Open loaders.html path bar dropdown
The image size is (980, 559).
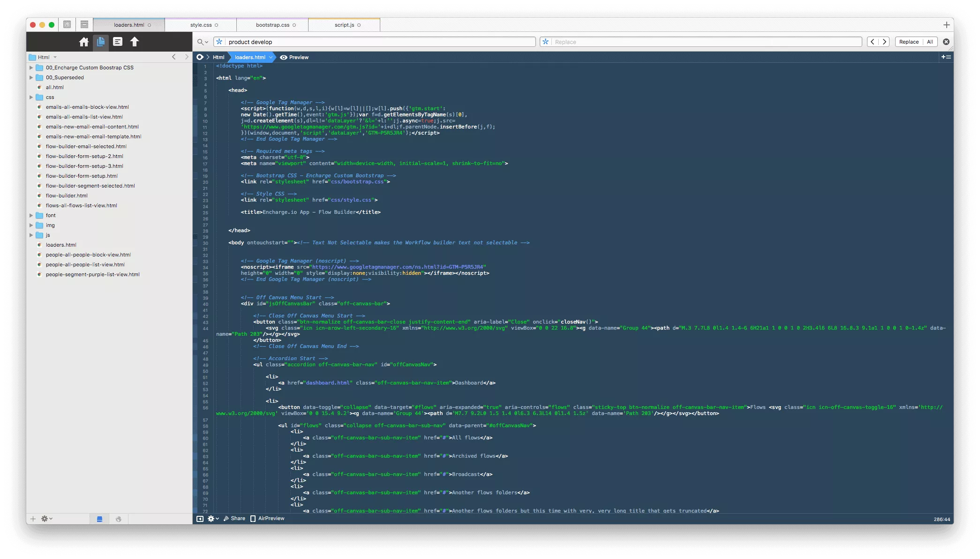[x=271, y=57]
